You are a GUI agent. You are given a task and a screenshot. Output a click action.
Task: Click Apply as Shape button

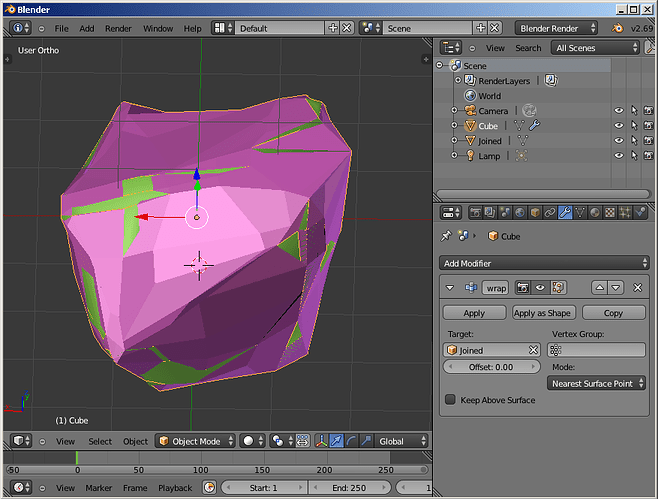pyautogui.click(x=544, y=313)
